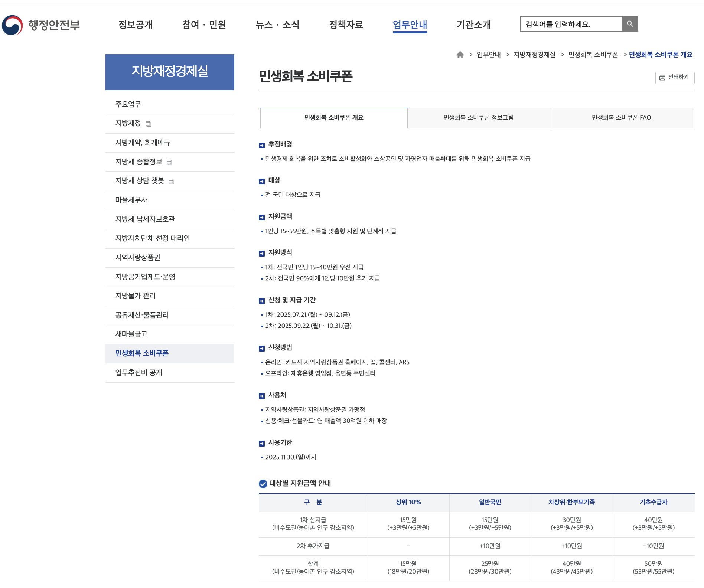Open 새마을금고 sidebar item

pyautogui.click(x=170, y=334)
